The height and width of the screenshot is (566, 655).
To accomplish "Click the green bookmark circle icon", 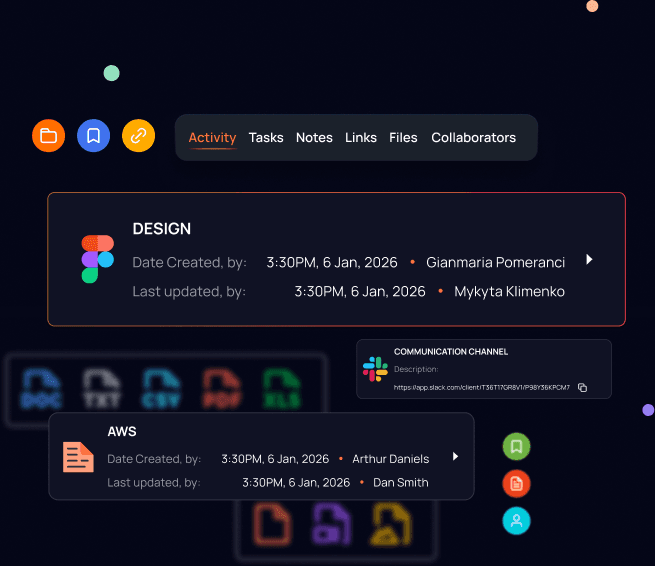I will coord(516,447).
